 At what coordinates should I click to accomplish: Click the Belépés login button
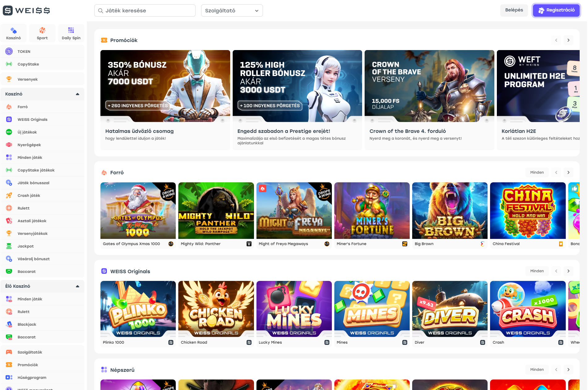pyautogui.click(x=514, y=10)
